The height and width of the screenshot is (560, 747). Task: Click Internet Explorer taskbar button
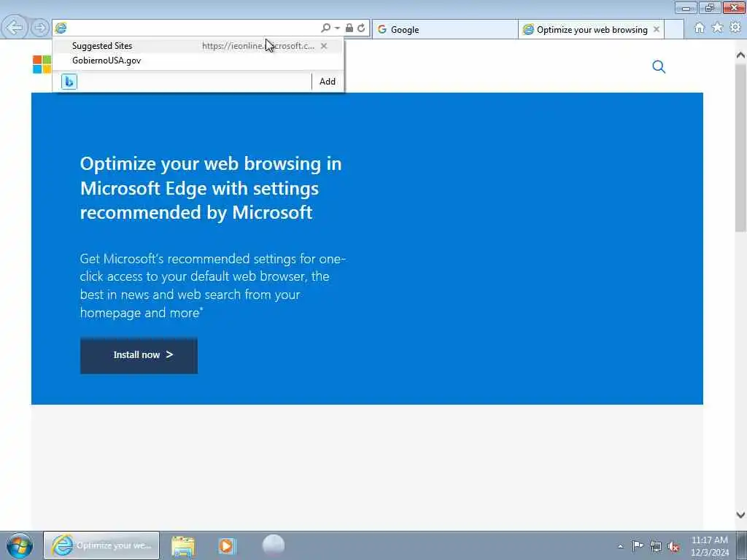[101, 545]
